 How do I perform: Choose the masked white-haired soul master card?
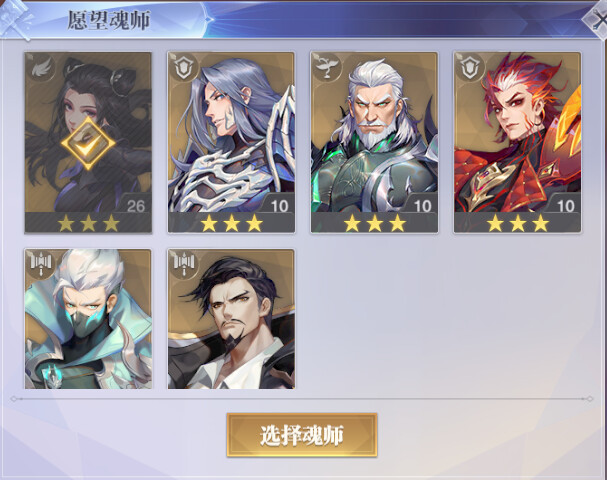[x=88, y=319]
